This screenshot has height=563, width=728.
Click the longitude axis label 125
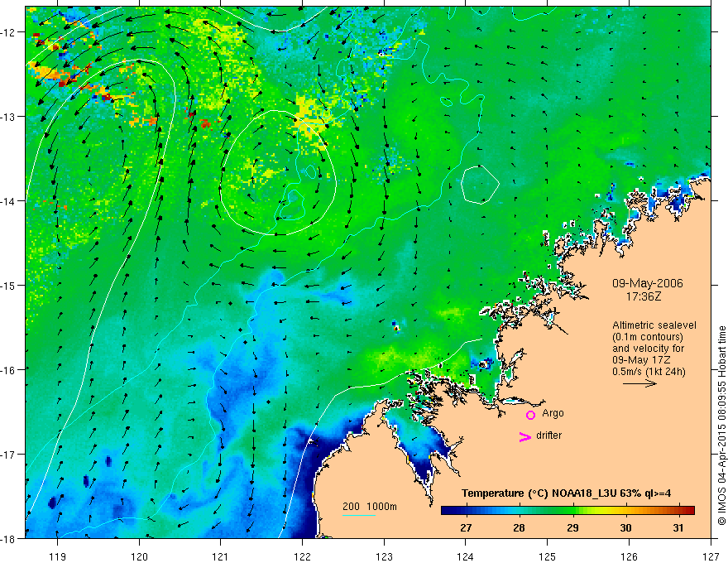point(548,556)
